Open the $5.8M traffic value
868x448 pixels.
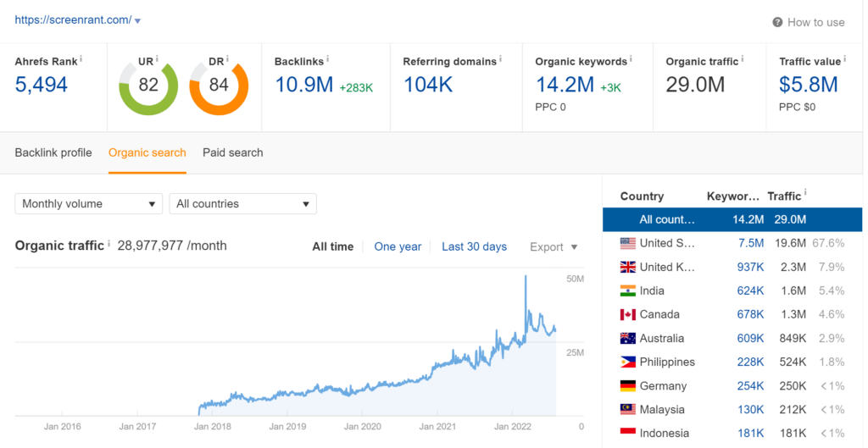point(809,85)
